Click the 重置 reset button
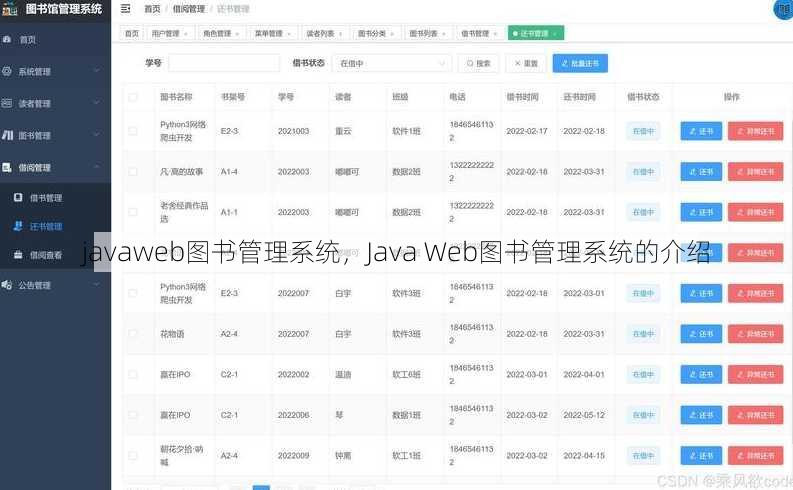The image size is (793, 490). (x=526, y=63)
